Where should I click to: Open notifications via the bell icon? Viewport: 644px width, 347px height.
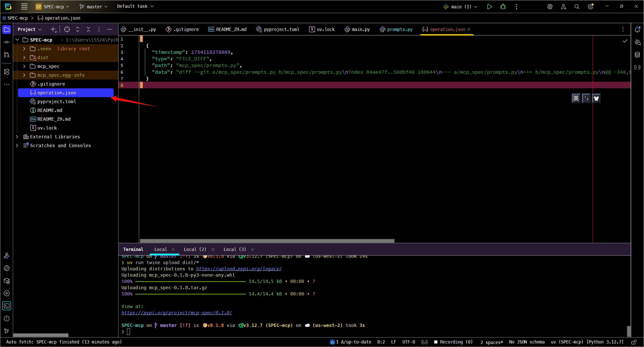(637, 29)
